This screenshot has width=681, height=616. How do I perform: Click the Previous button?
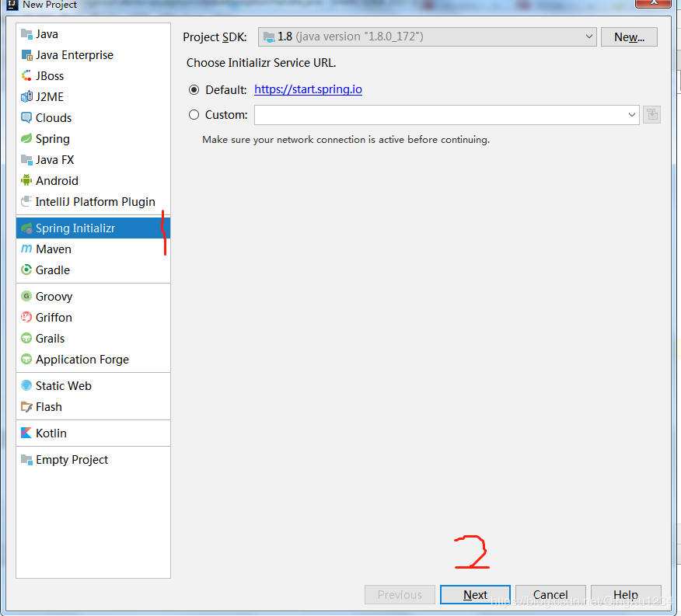point(400,595)
